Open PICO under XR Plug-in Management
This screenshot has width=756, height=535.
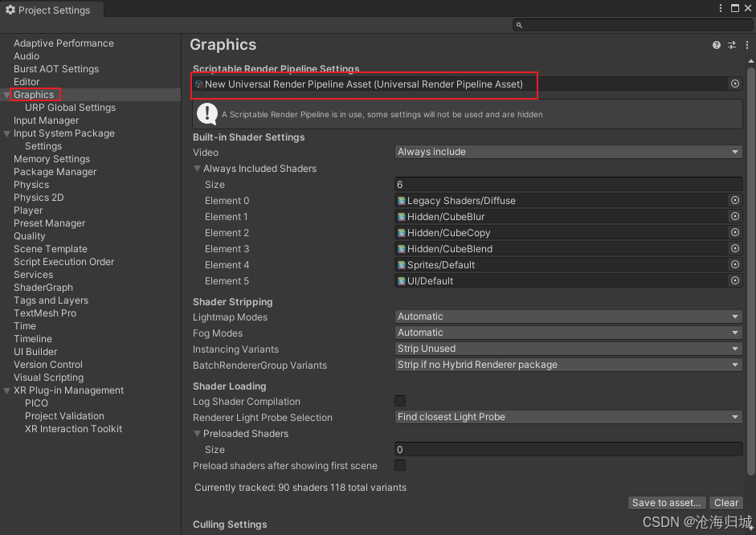pyautogui.click(x=37, y=403)
